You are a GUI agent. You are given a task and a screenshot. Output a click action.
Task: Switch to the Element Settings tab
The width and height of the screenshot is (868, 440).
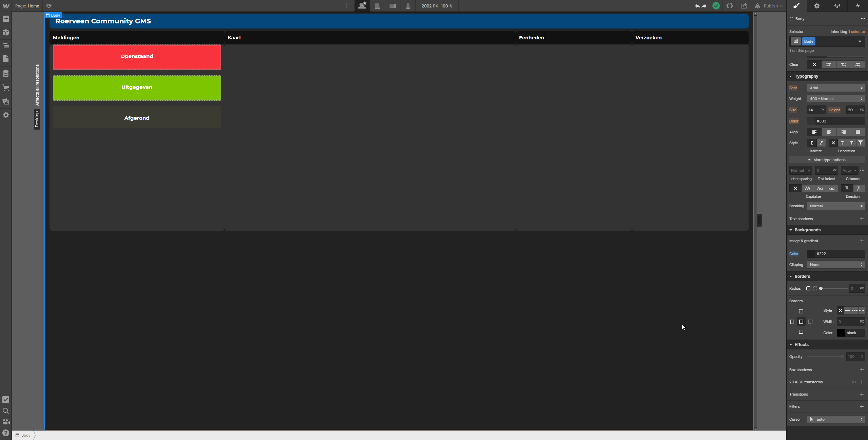817,6
